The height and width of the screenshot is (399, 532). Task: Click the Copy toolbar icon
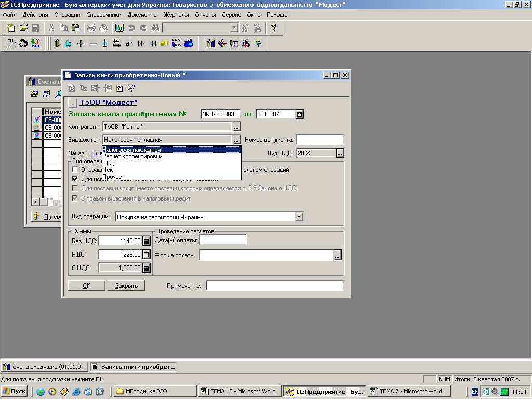tap(63, 28)
